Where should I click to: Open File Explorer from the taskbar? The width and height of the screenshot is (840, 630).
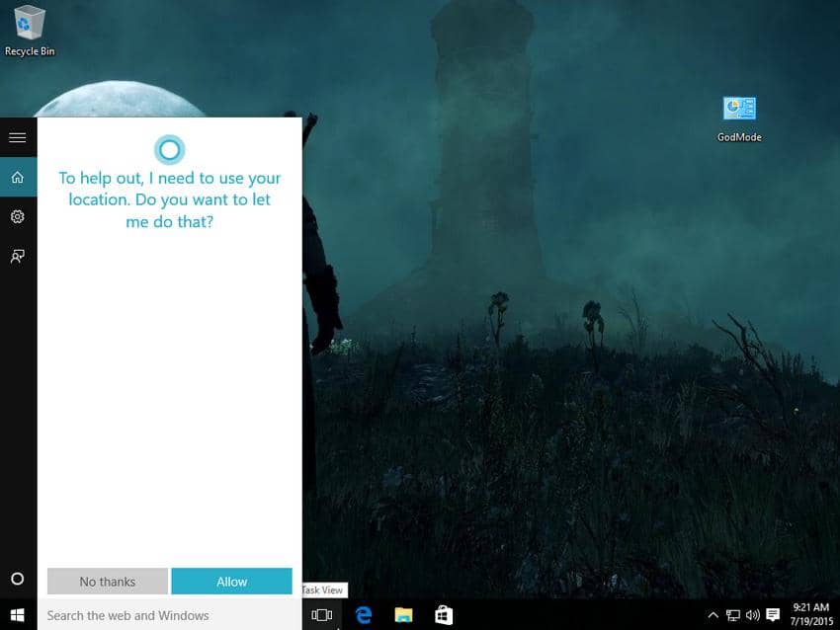403,615
